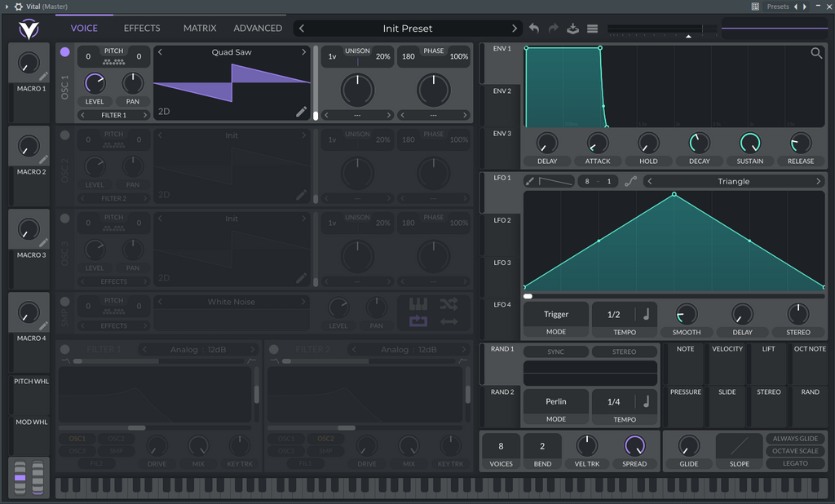Click the OSC 3 wavetable pencil icon
Viewport: 835px width, 504px height.
pos(302,277)
